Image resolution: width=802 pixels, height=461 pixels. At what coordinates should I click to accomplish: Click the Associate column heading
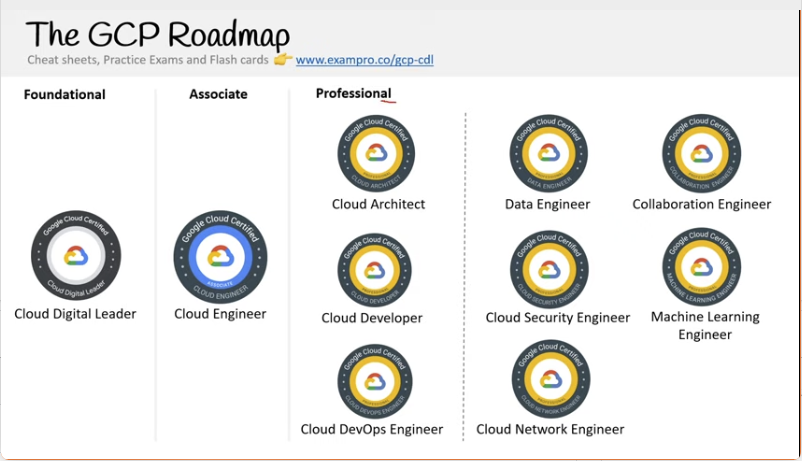[x=218, y=95]
